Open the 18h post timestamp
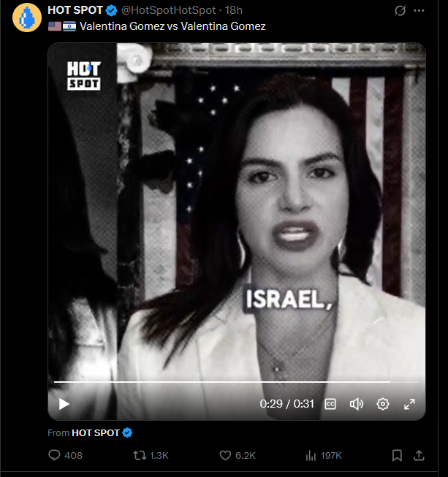The image size is (448, 477). click(x=233, y=10)
